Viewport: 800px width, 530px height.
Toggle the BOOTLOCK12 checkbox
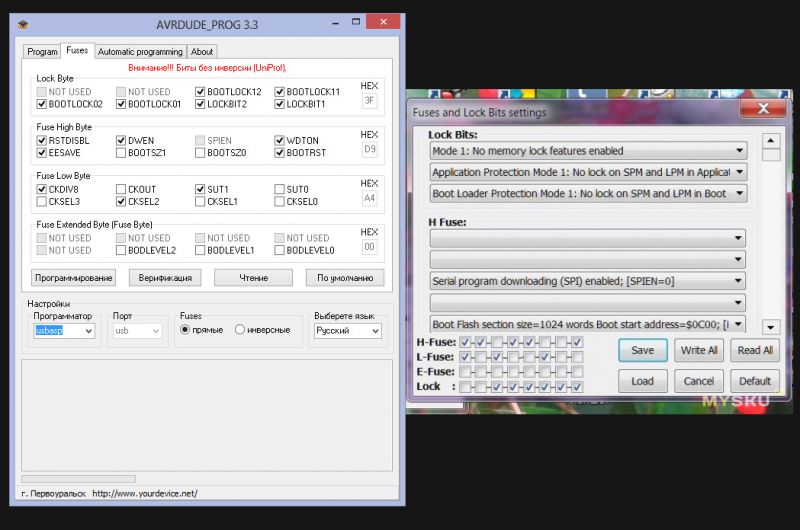(200, 92)
